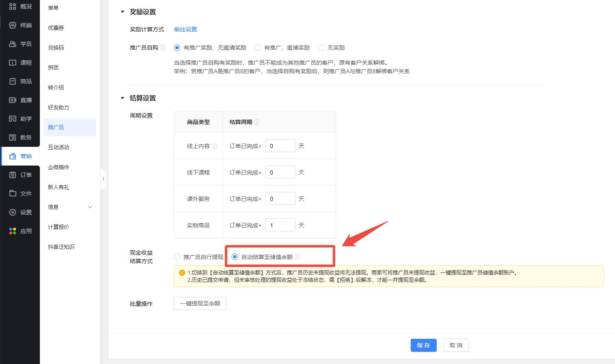
Task: Click the 实物商品 settlement days input field
Action: click(x=280, y=225)
